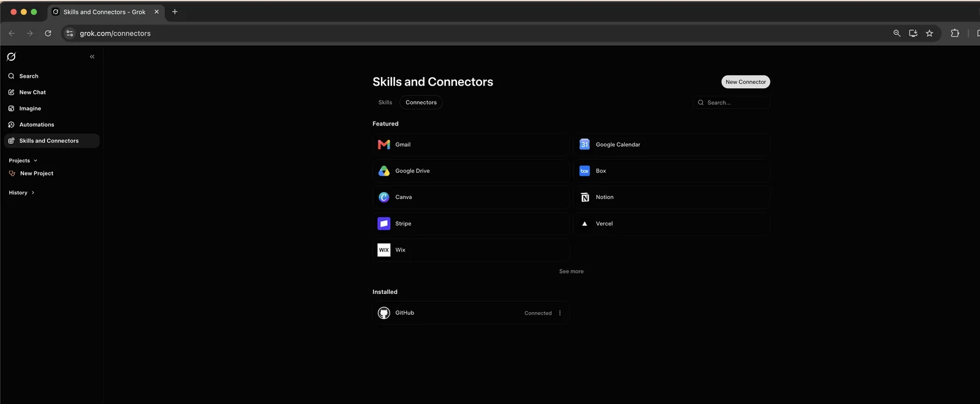Switch to the Skills tab

[385, 102]
